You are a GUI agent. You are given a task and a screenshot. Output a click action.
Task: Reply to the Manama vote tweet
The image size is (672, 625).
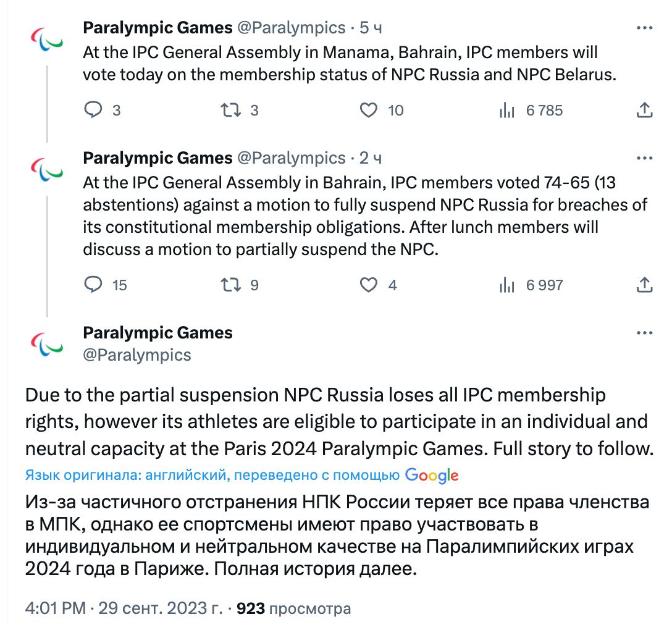[x=93, y=111]
